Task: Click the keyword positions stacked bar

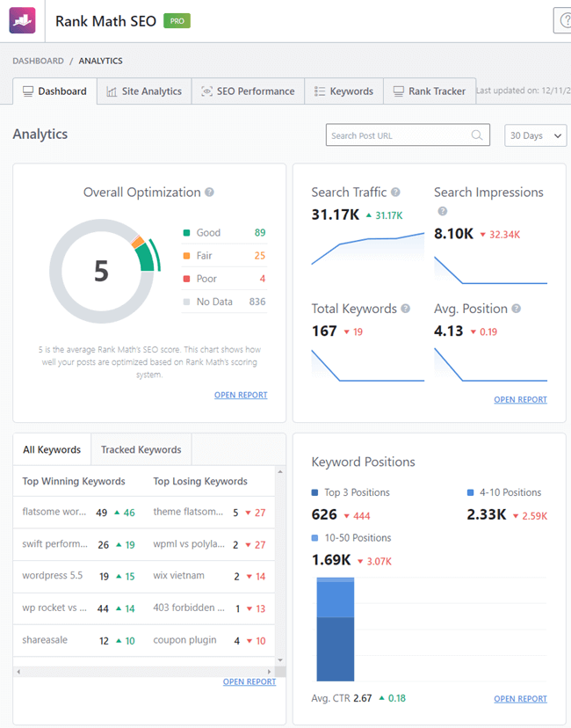Action: pos(336,630)
